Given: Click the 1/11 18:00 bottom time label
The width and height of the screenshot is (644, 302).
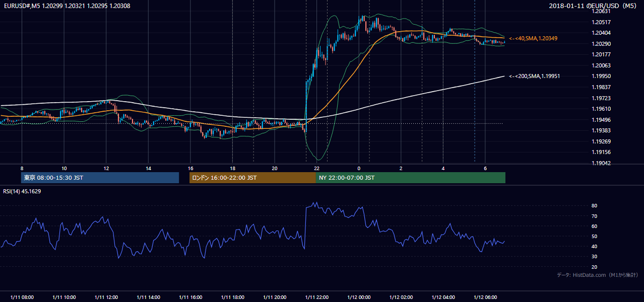Looking at the screenshot, I should tap(232, 297).
